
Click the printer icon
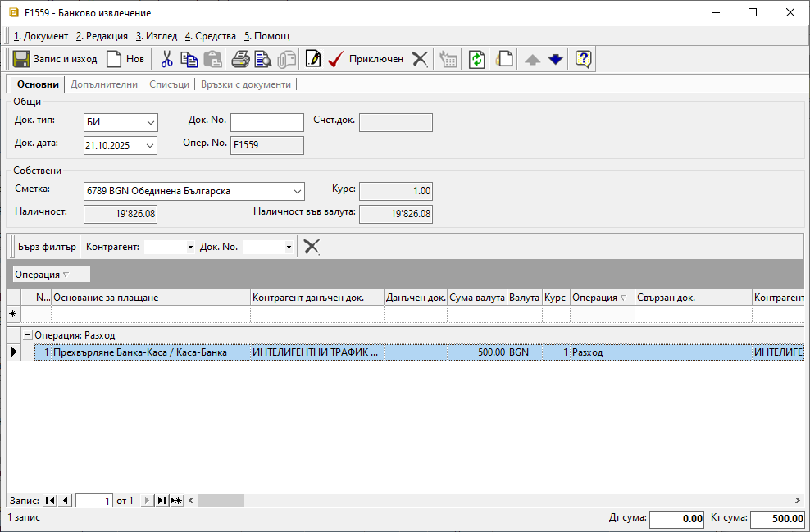point(240,59)
